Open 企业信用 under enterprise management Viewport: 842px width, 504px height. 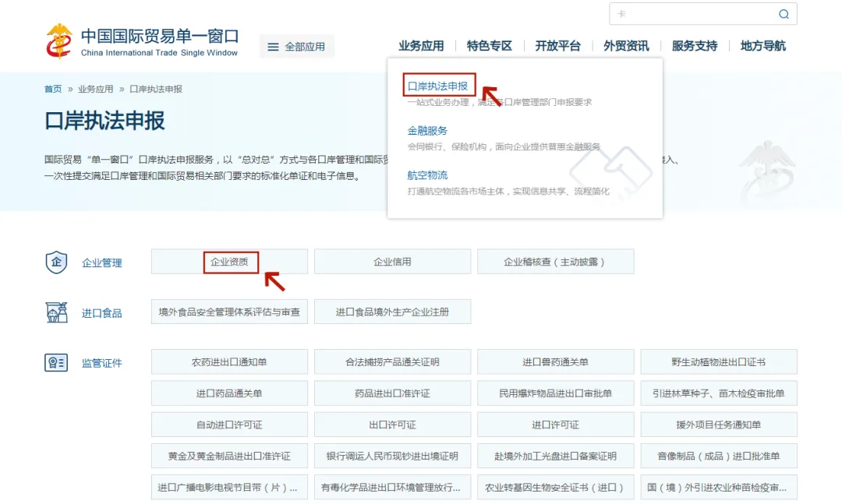[392, 261]
